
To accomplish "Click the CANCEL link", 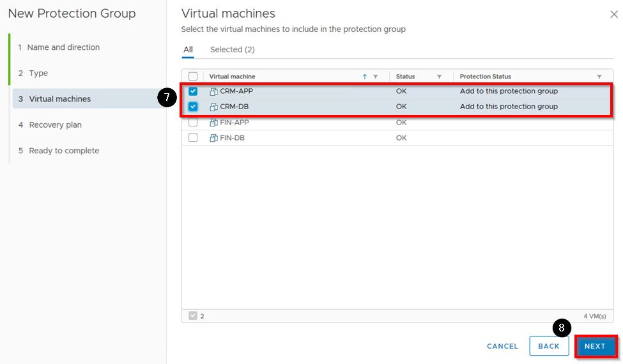I will pyautogui.click(x=502, y=346).
